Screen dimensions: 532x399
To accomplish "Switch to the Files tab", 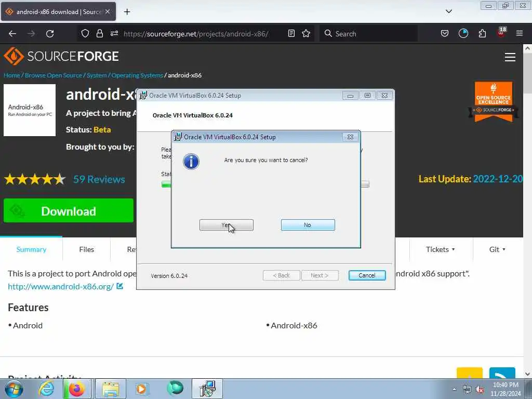I will (x=87, y=249).
